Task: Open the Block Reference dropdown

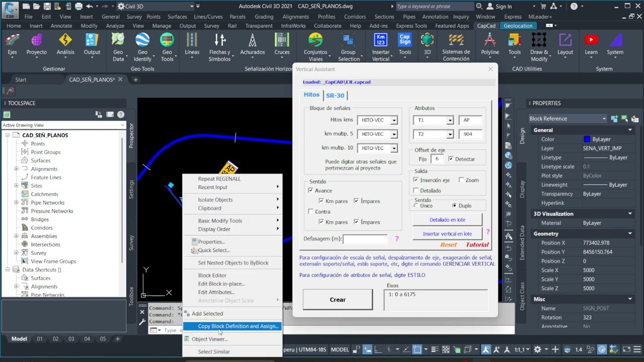Action: coord(568,119)
